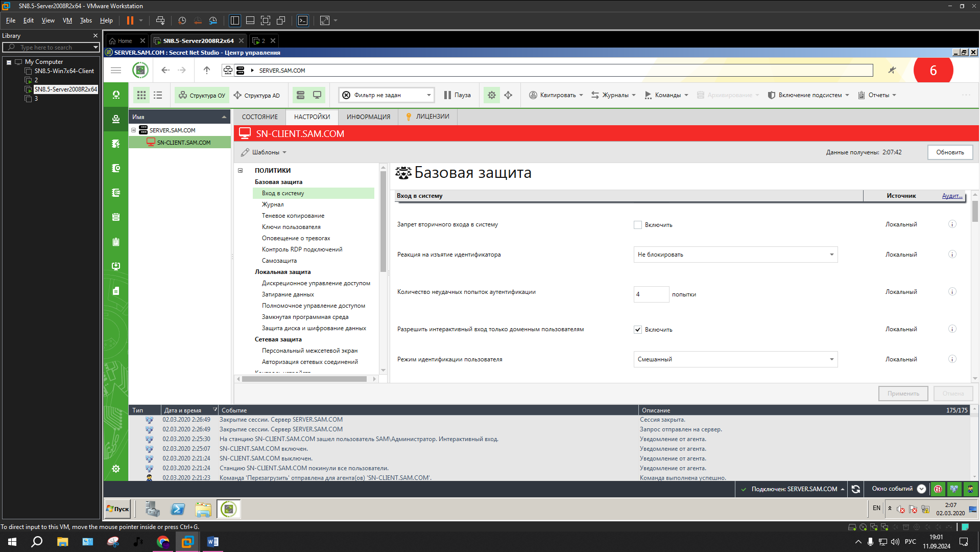
Task: Show info for Запрет вторичного входа
Action: tap(952, 224)
